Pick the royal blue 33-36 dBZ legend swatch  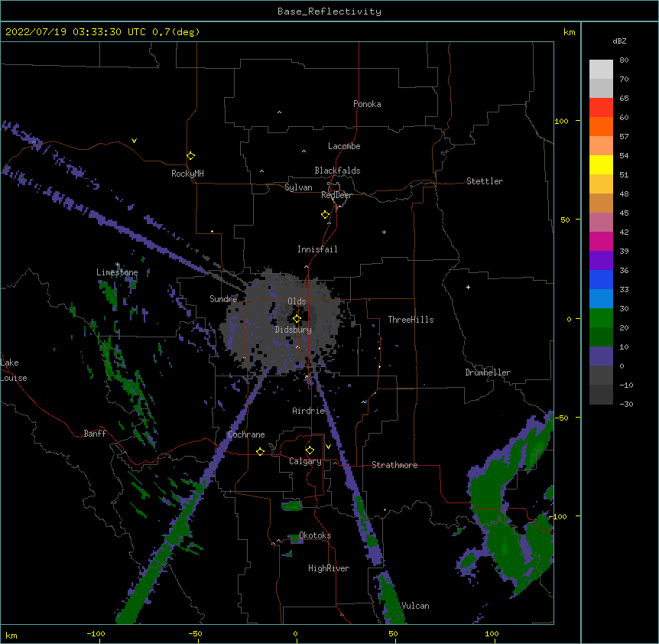click(601, 279)
